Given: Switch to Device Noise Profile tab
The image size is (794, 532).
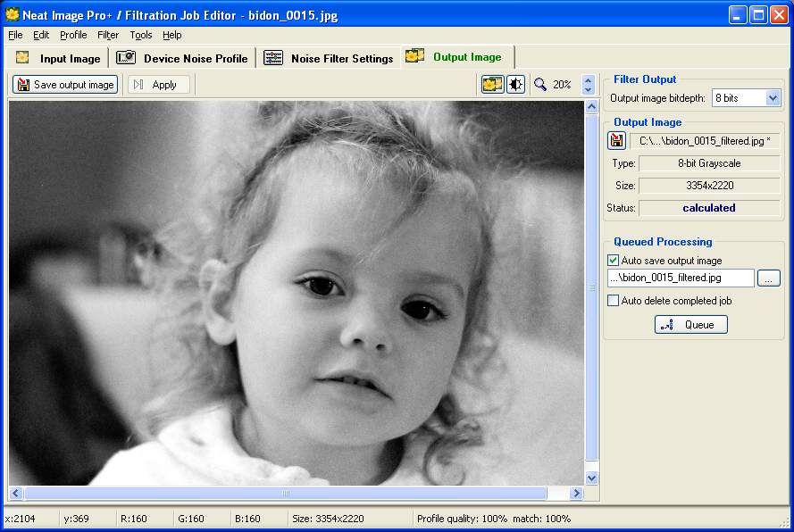Looking at the screenshot, I should click(x=182, y=58).
